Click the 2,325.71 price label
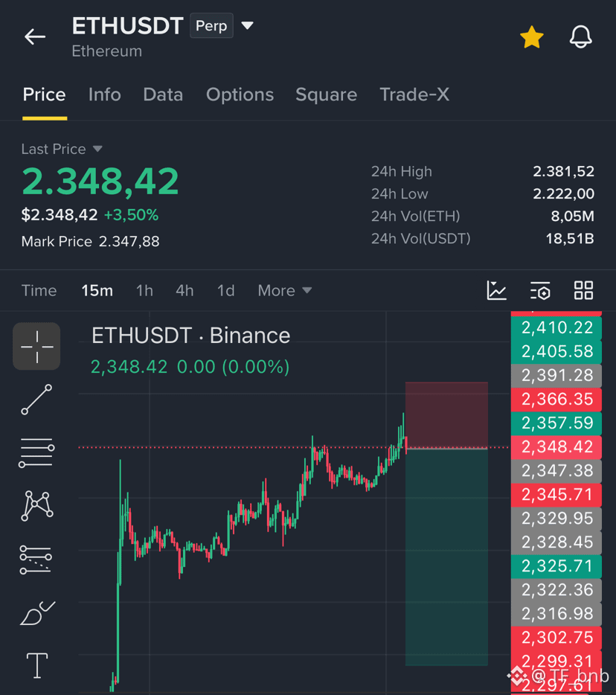The image size is (616, 695). (556, 566)
